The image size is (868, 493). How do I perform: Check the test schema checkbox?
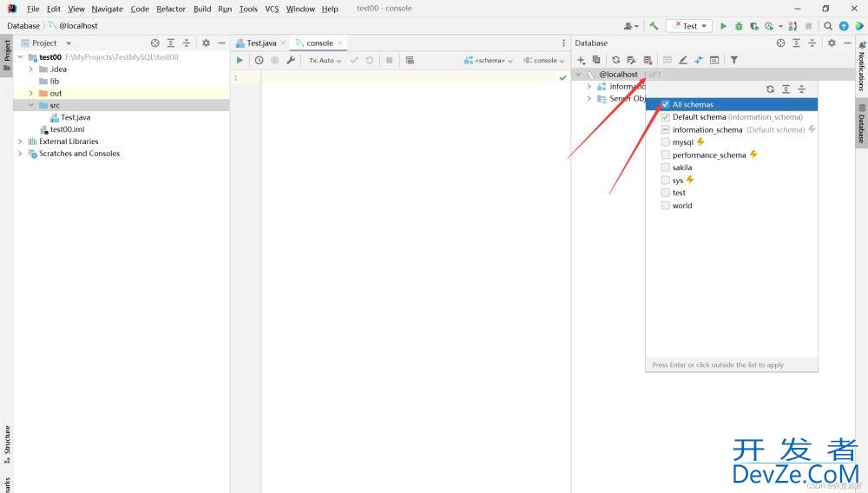point(666,193)
